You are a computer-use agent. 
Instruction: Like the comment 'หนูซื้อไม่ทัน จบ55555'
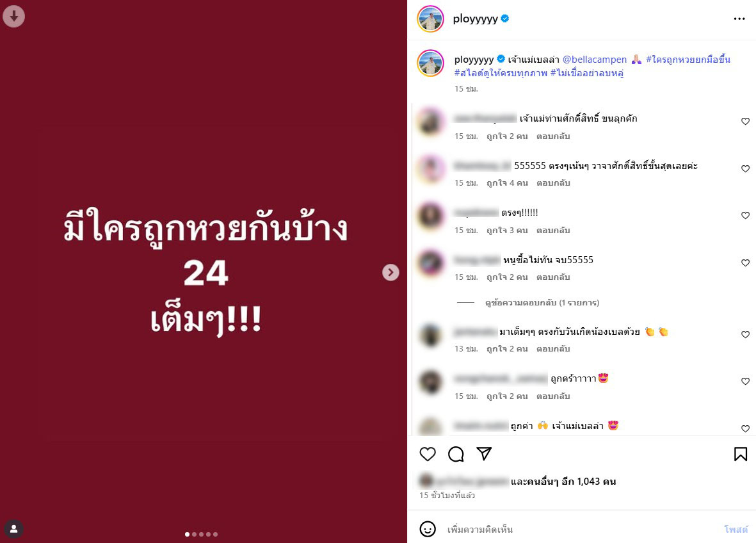coord(745,263)
